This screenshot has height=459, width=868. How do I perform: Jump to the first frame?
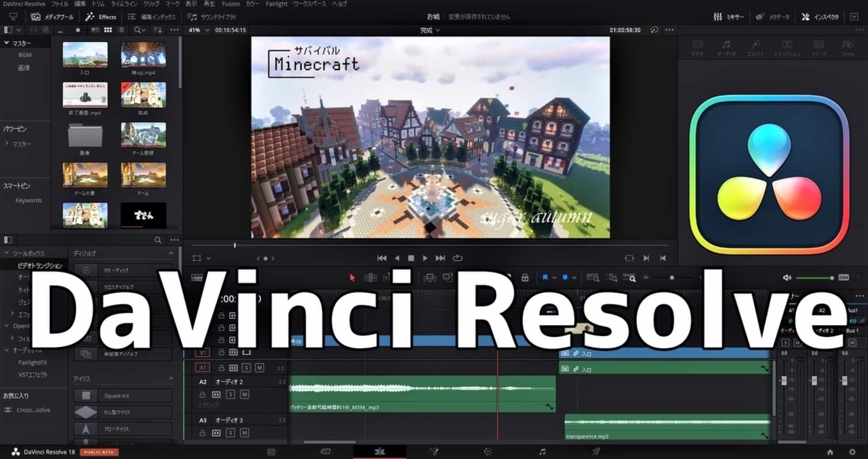point(382,258)
